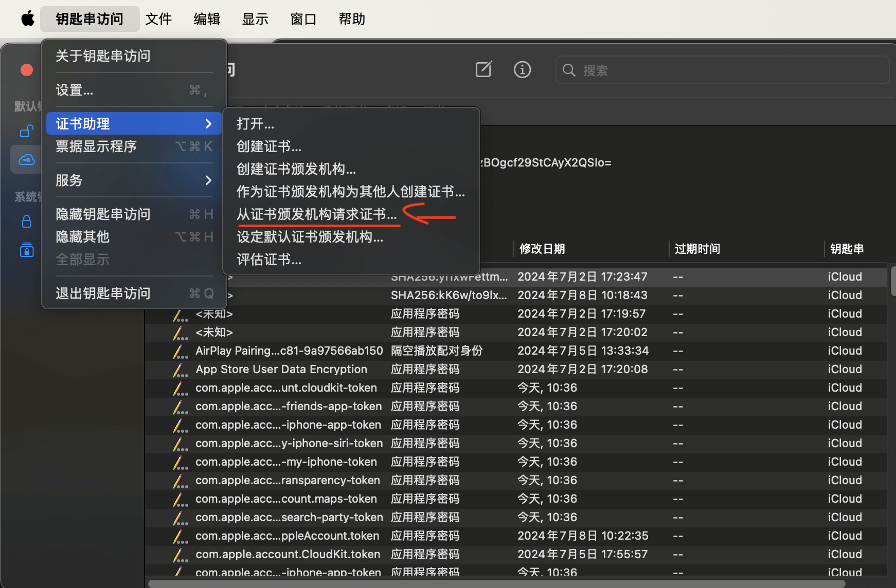Open the 编辑 menu
This screenshot has height=588, width=896.
[x=207, y=19]
